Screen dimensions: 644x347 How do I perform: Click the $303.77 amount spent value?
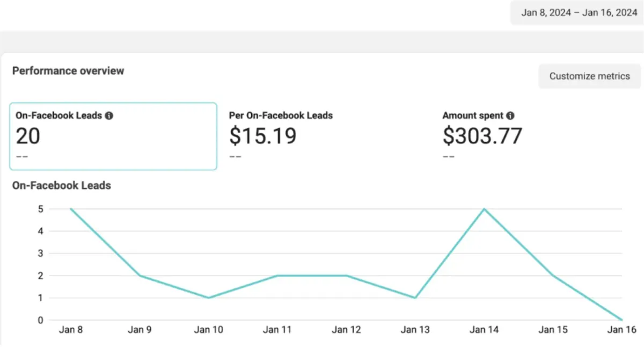coord(482,136)
